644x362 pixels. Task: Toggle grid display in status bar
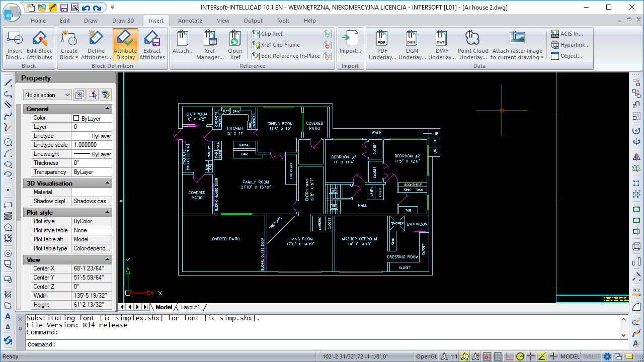(x=498, y=356)
